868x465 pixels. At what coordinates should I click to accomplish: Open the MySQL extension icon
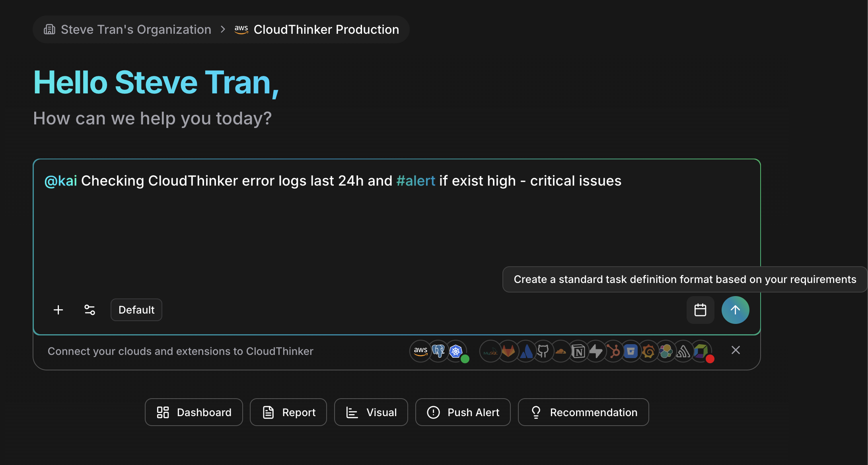(490, 351)
